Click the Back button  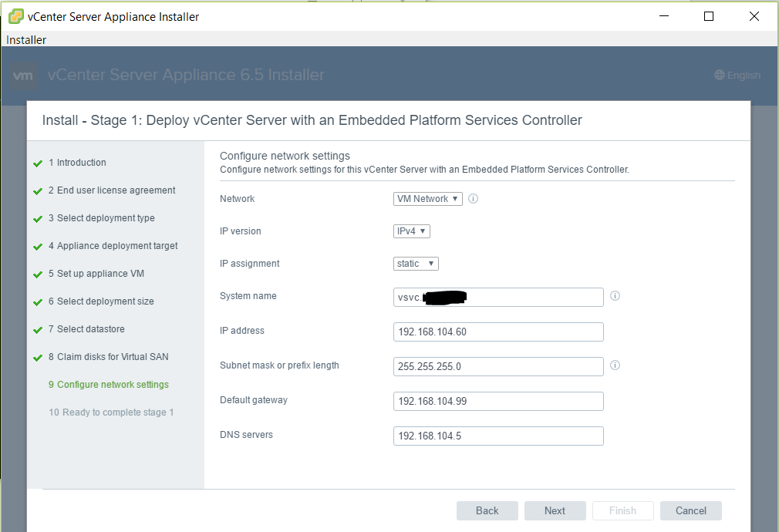487,510
